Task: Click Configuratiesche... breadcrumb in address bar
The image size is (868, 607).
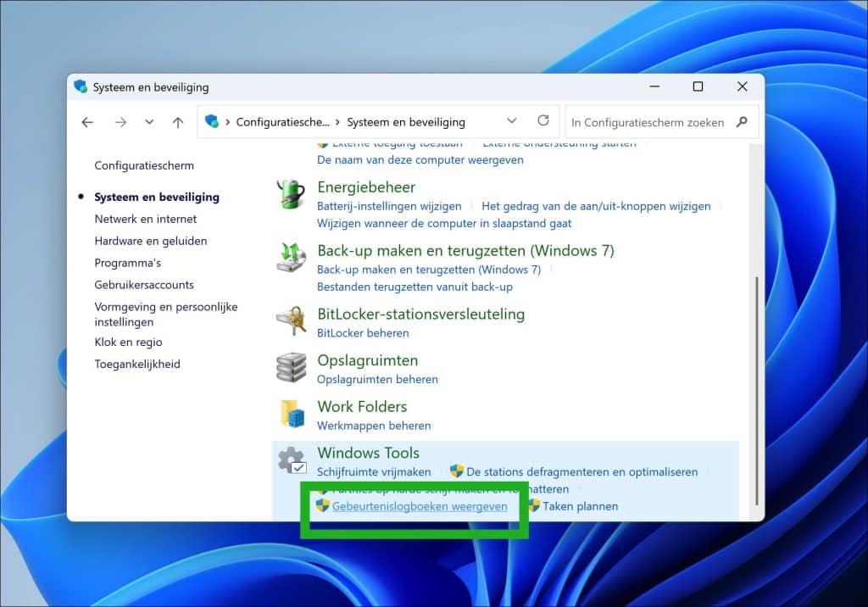Action: pos(282,122)
